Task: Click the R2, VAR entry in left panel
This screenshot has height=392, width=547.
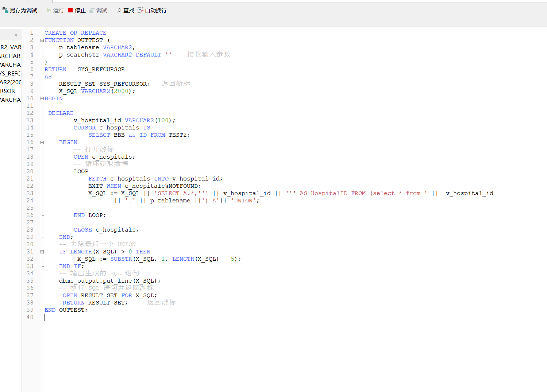Action: click(11, 47)
